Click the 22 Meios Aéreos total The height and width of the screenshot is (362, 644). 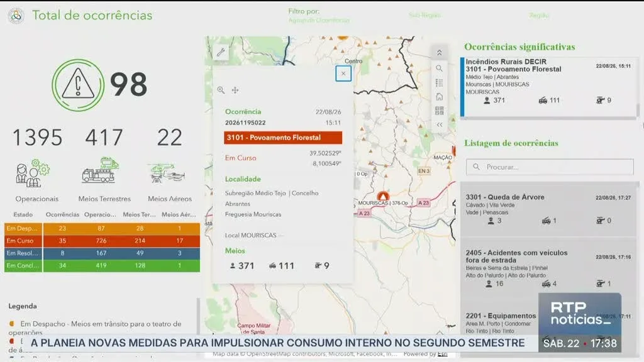[x=169, y=137]
